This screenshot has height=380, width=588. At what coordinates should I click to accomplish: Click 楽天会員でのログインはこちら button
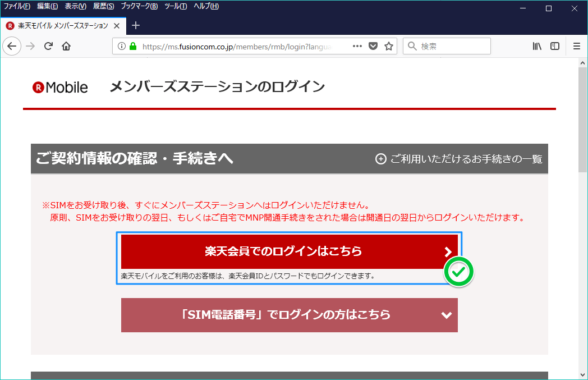coord(289,251)
